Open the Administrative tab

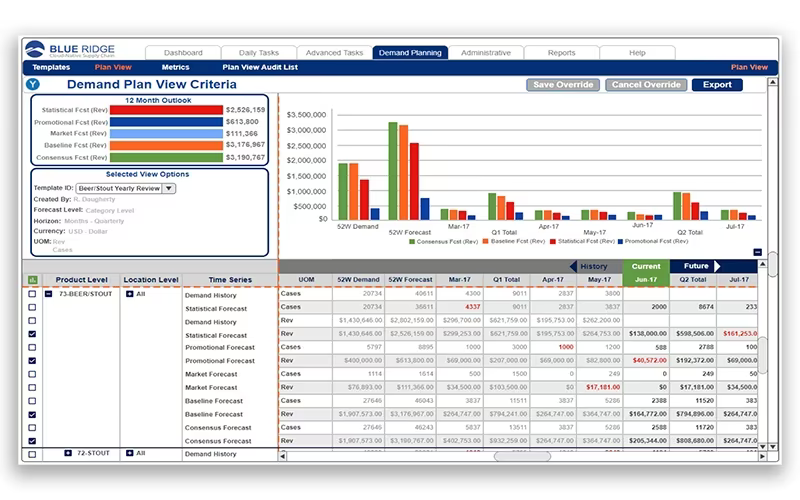coord(486,53)
